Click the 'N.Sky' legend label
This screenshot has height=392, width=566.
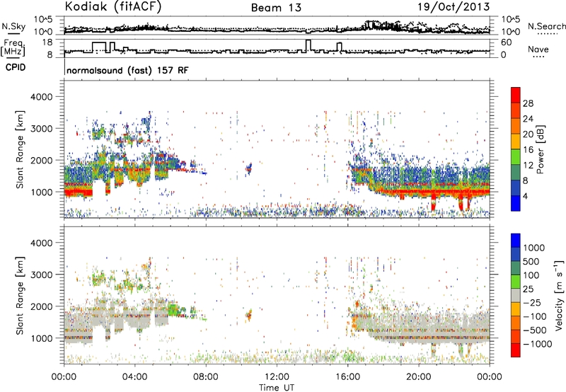(13, 26)
